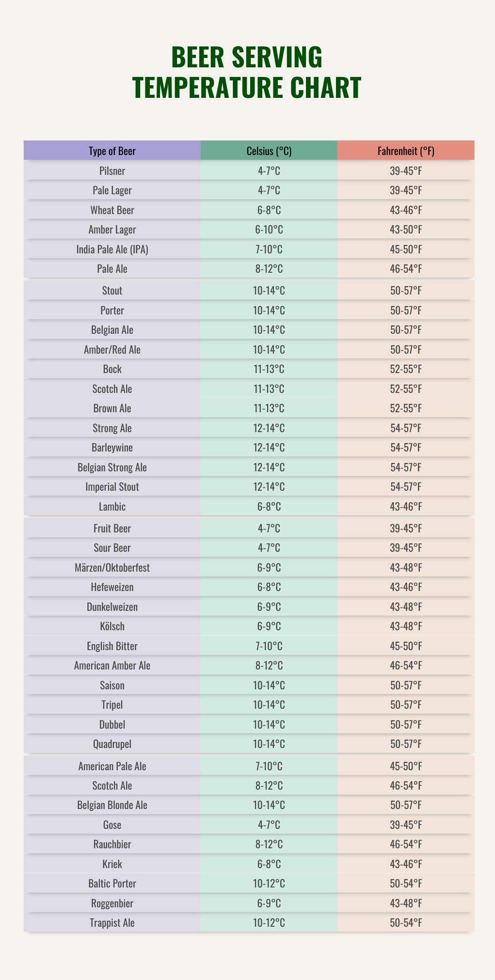The height and width of the screenshot is (980, 495).
Task: Click the Stout row label
Action: pos(112,291)
